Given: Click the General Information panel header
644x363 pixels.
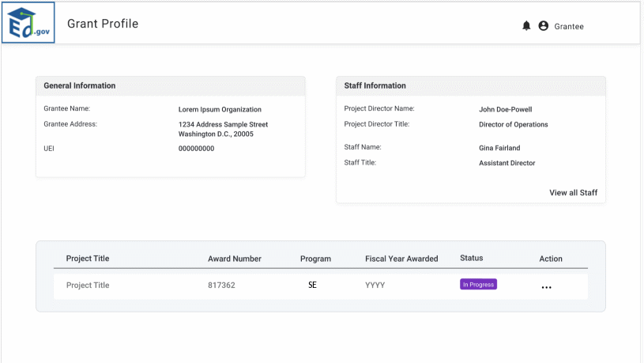Looking at the screenshot, I should click(x=79, y=85).
